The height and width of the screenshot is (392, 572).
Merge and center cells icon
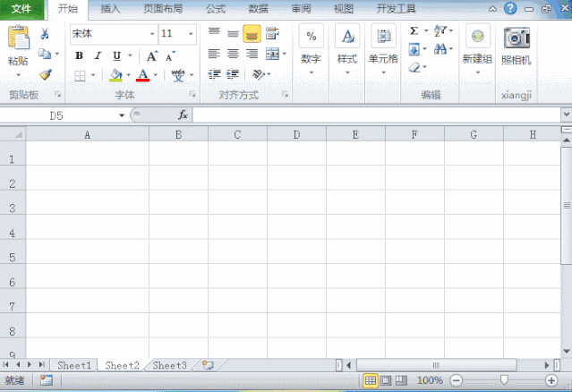point(272,54)
